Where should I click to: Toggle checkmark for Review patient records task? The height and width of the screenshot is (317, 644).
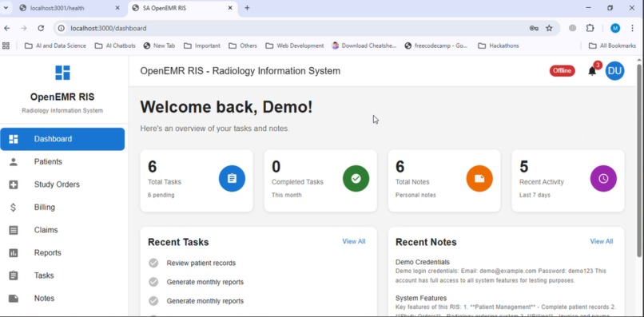[x=153, y=264]
